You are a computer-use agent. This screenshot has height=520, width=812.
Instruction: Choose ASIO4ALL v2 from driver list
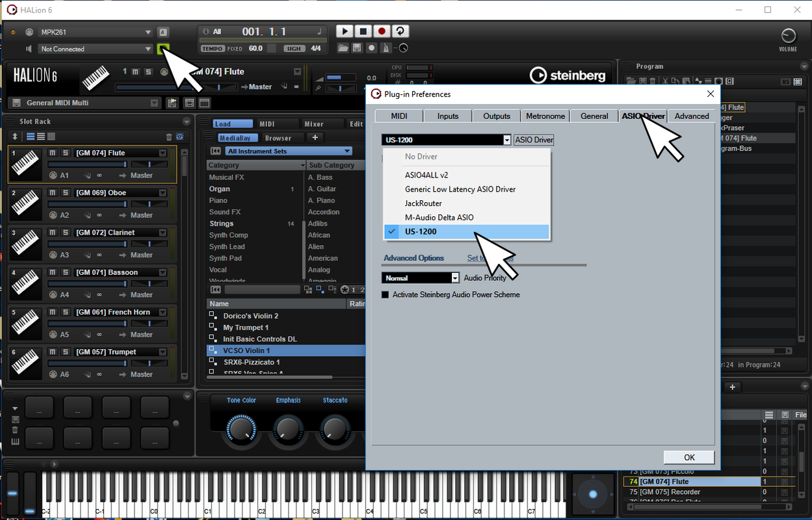467,175
